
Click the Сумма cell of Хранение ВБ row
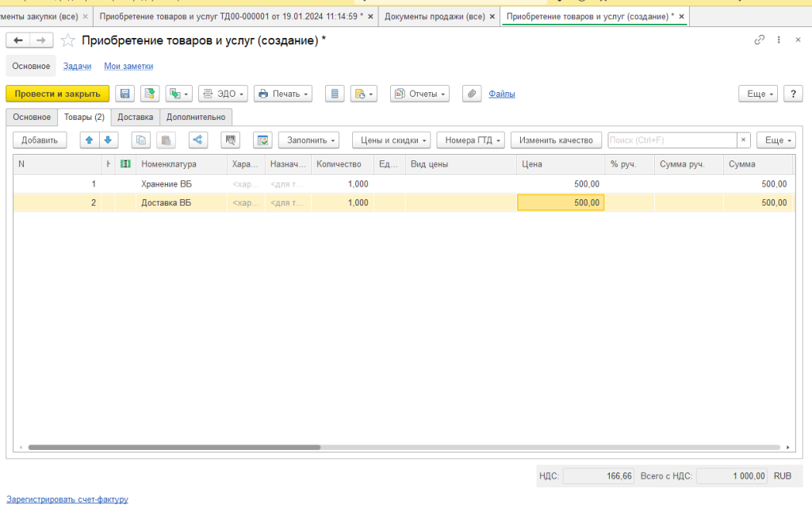[x=757, y=184]
